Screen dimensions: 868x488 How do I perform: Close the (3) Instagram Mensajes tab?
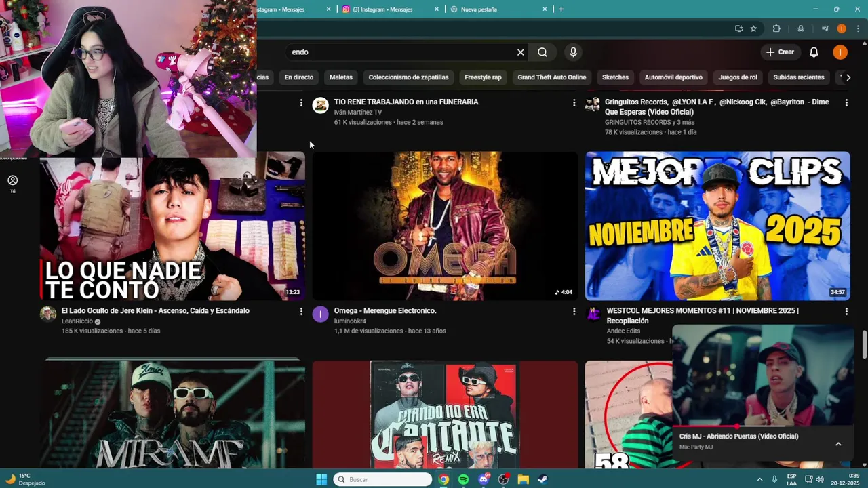[x=437, y=9]
